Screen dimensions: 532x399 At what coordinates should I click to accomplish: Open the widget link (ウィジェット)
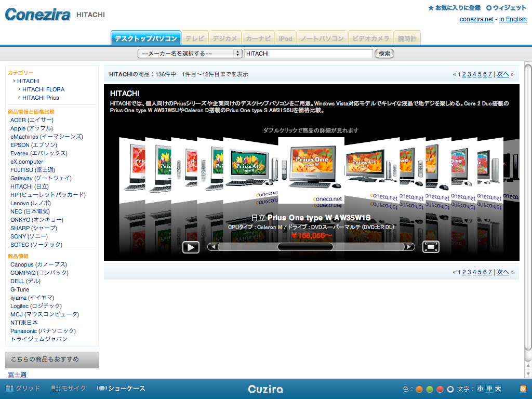(506, 8)
